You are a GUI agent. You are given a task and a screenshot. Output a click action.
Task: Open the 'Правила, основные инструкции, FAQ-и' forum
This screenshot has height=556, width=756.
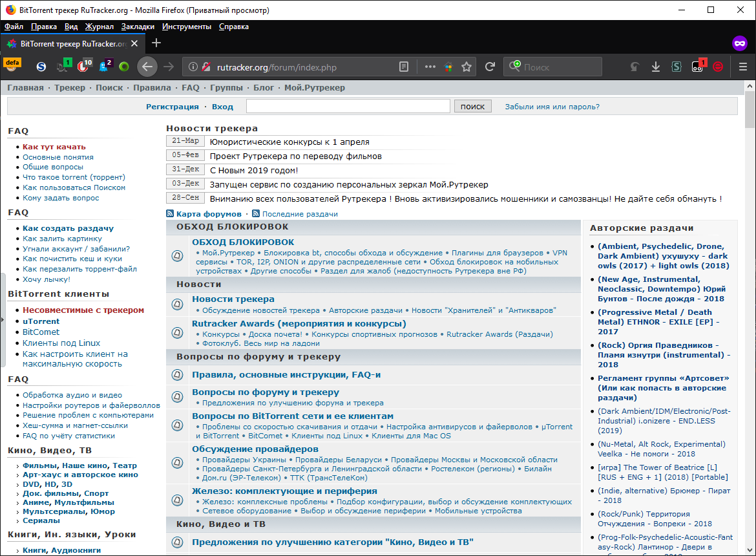click(x=286, y=375)
